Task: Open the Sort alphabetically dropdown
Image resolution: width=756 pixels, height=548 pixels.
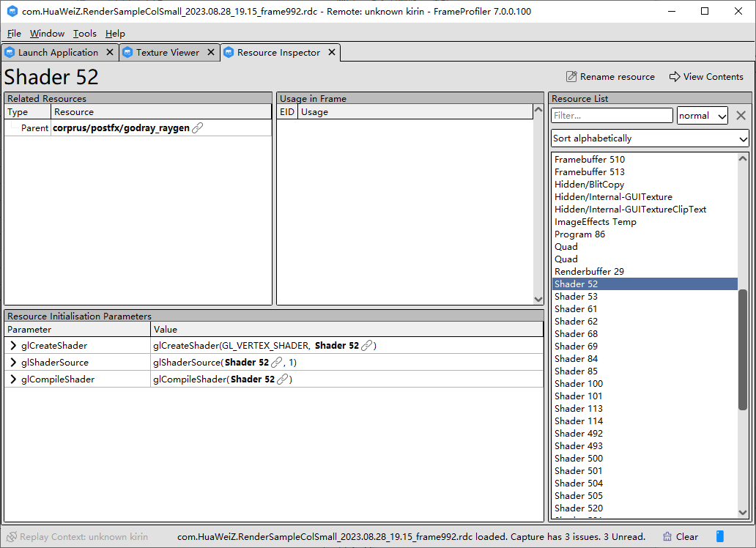Action: [649, 138]
